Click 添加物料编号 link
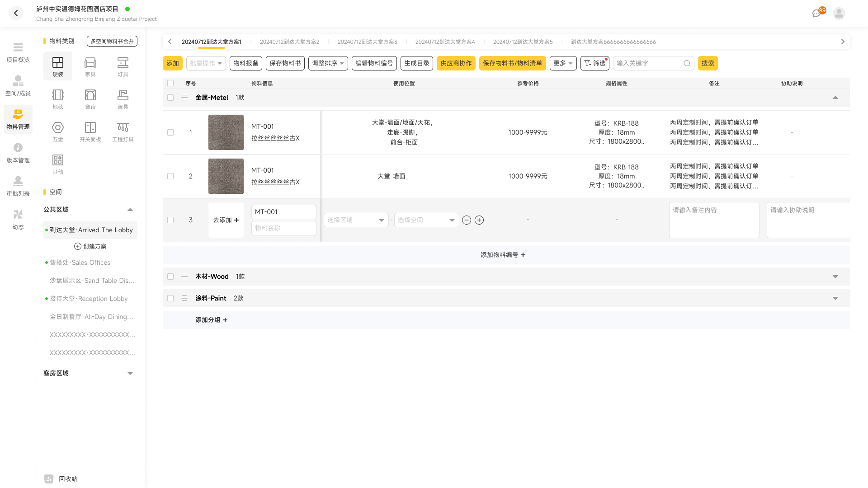This screenshot has height=488, width=868. click(x=503, y=255)
